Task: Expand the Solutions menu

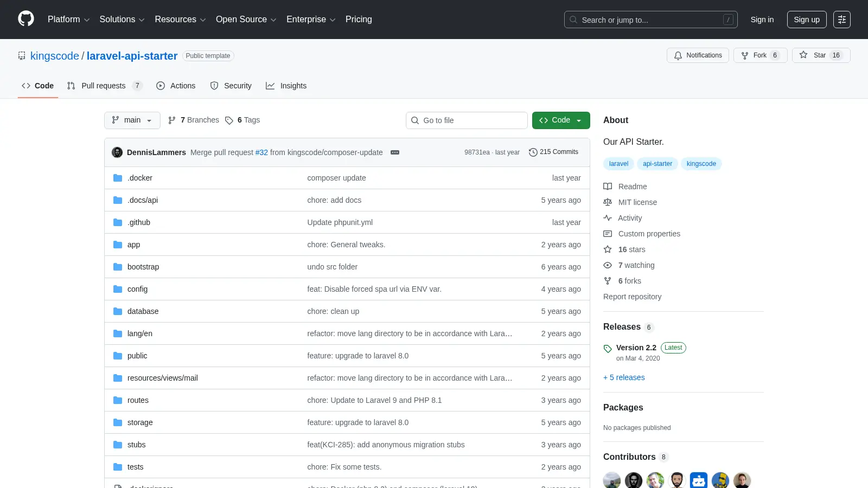Action: [122, 20]
